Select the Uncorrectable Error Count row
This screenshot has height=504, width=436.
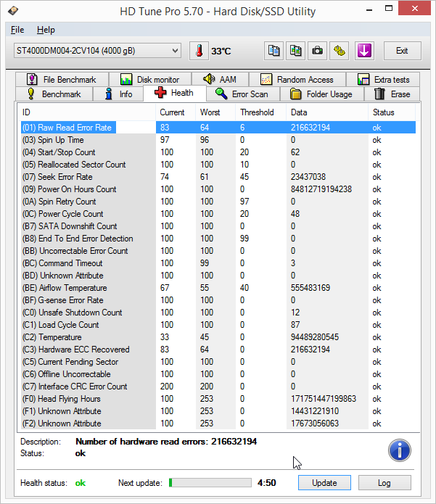[x=218, y=251]
